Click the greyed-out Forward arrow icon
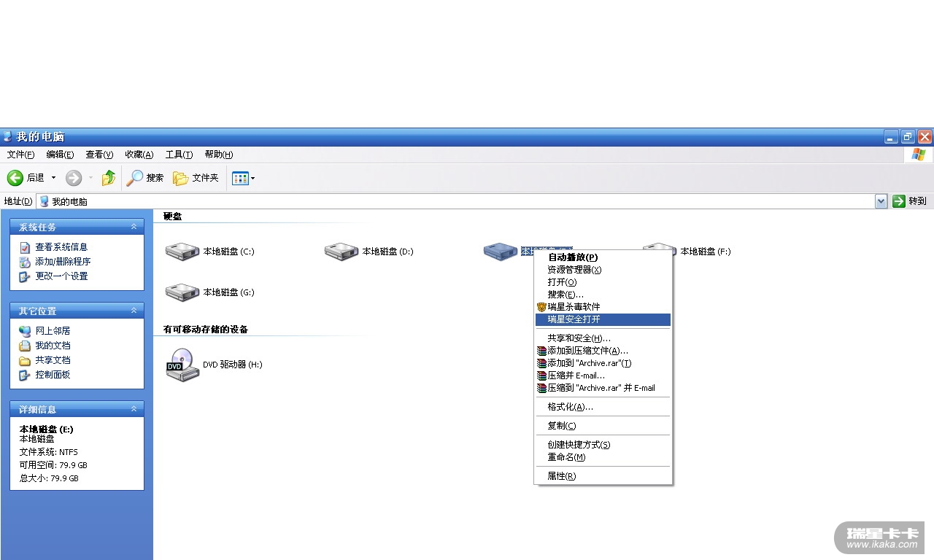The width and height of the screenshot is (934, 560). pos(74,178)
